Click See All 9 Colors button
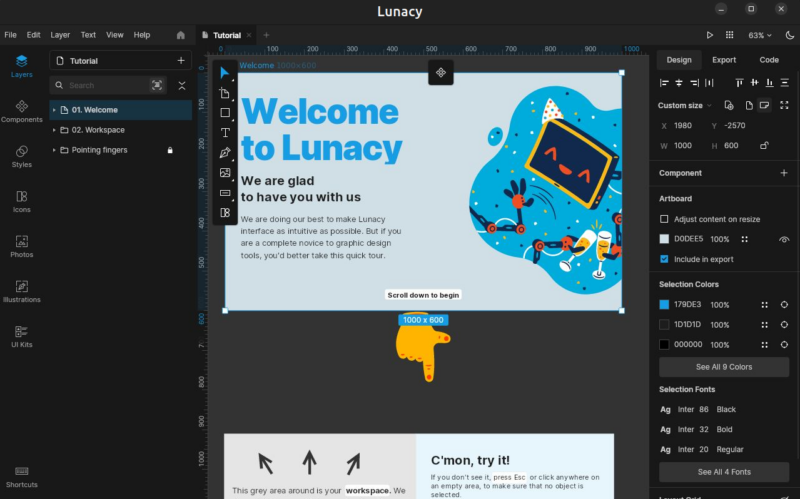 [x=724, y=367]
